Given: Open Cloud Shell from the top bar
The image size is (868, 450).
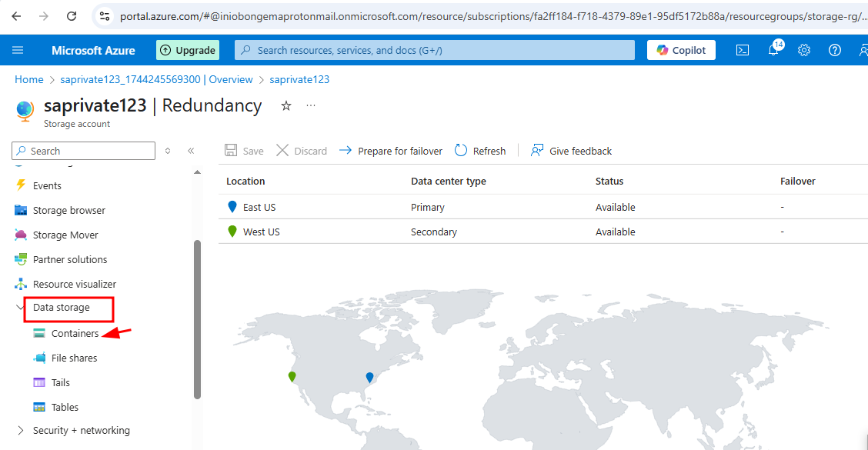Looking at the screenshot, I should [743, 50].
